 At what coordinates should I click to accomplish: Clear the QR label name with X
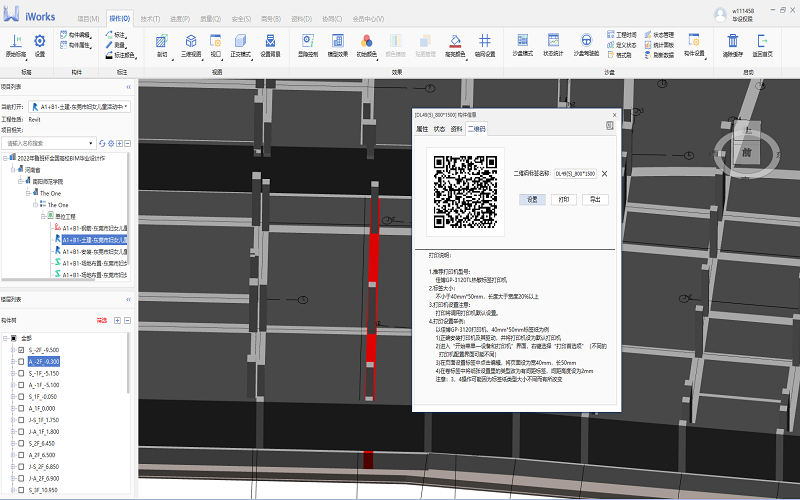tap(605, 174)
